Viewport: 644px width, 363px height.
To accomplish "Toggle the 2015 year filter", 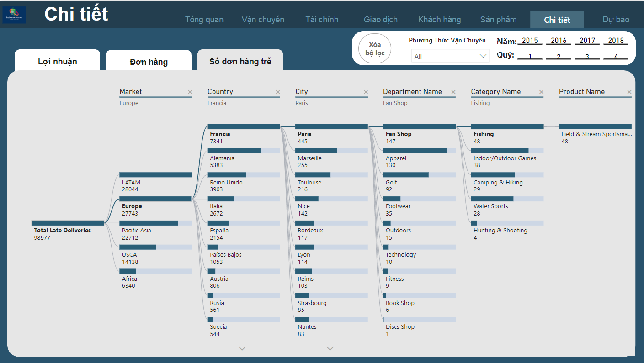I will tap(530, 41).
